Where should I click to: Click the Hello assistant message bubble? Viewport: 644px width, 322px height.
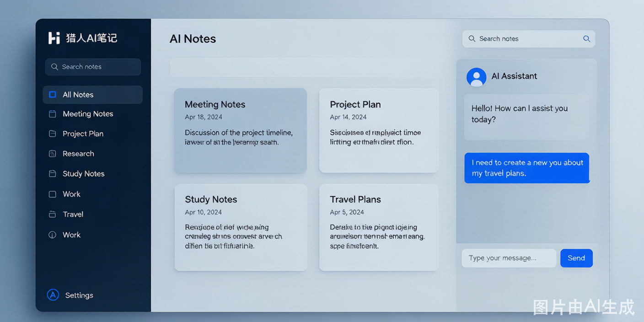point(526,117)
